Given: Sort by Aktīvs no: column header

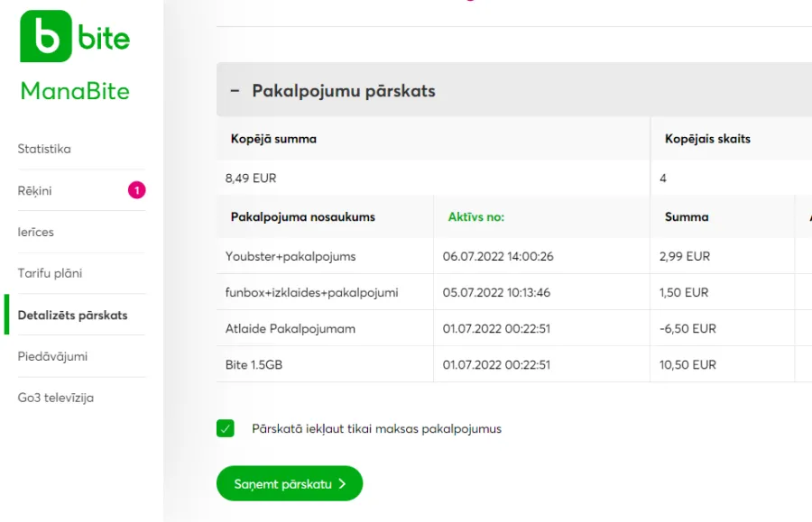Looking at the screenshot, I should point(475,216).
